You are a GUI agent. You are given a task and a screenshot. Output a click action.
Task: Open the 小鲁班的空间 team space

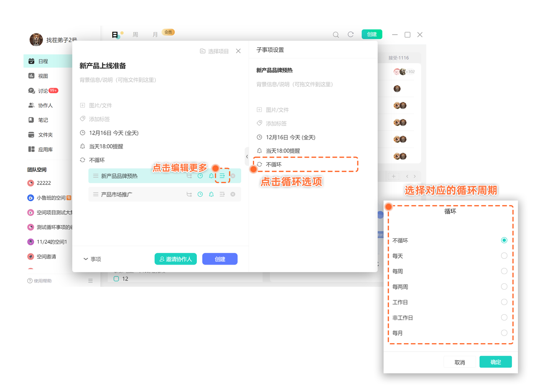(50, 198)
